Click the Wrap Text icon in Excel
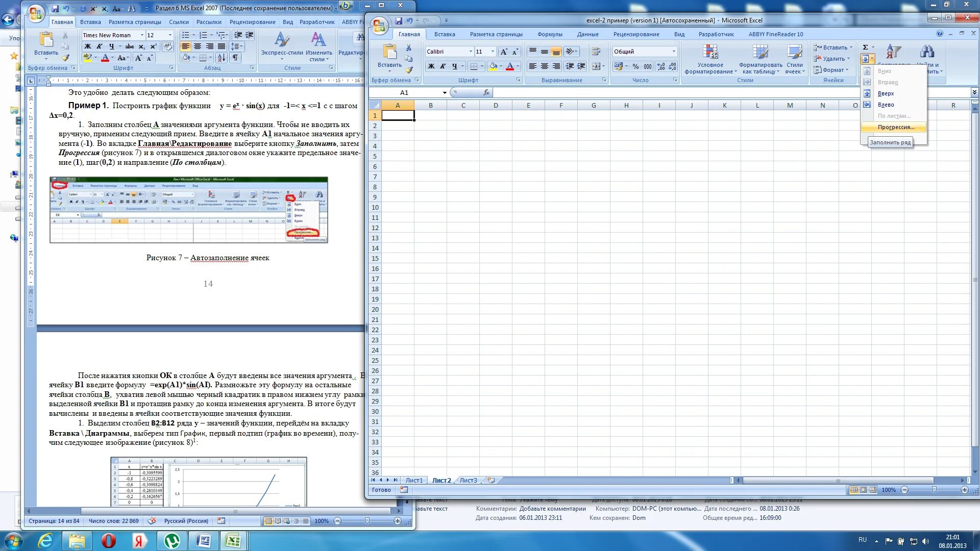Image resolution: width=980 pixels, height=551 pixels. (x=596, y=52)
